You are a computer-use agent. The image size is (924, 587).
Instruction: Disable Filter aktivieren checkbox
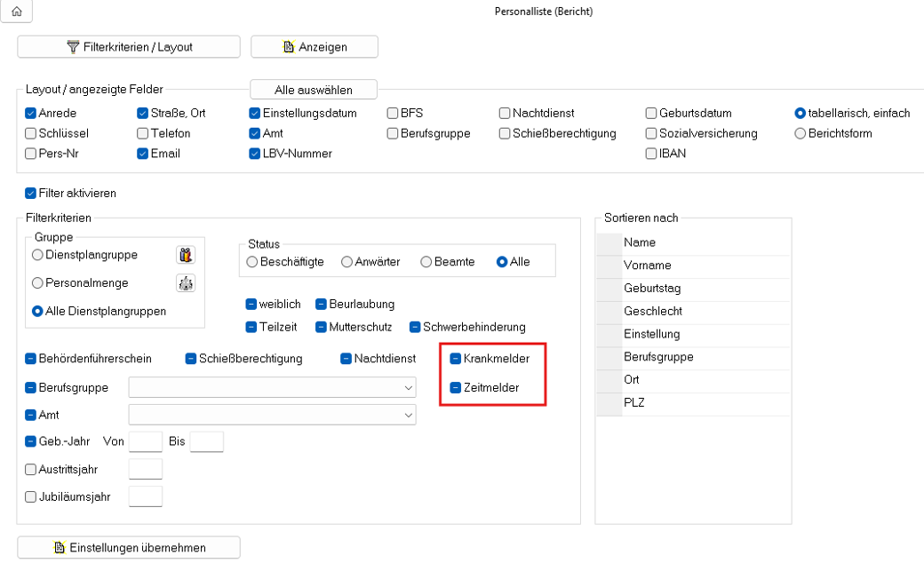pos(30,193)
